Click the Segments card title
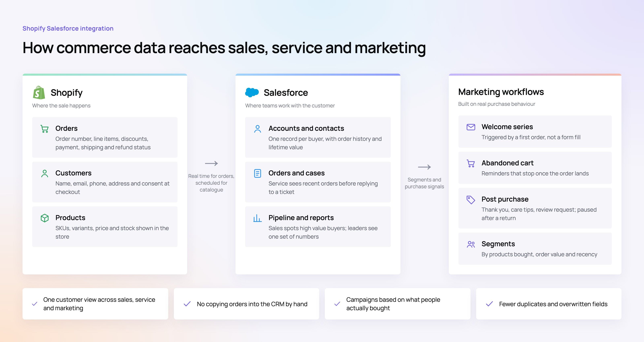Viewport: 644px width, 342px height. pyautogui.click(x=498, y=244)
